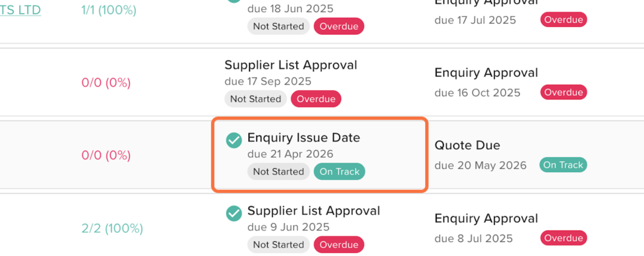644x256 pixels.
Task: Click On Track badge under due 21 Apr 2026
Action: click(339, 172)
